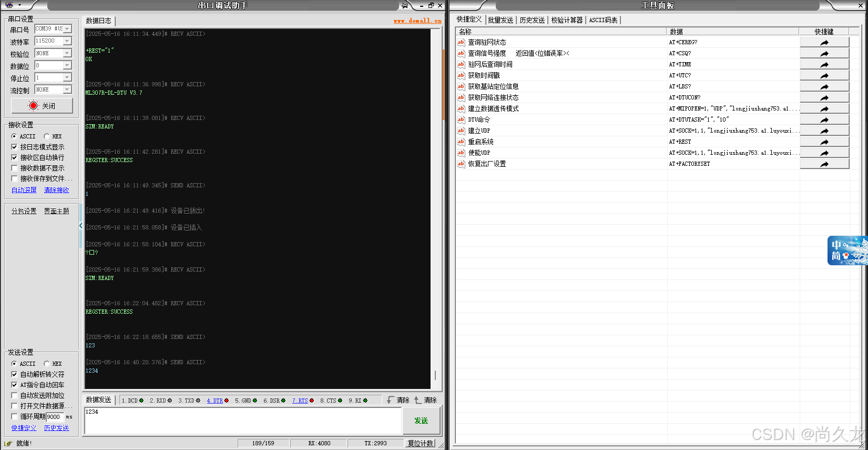This screenshot has width=868, height=450.
Task: Open the 流控制 flow control dropdown
Action: 67,89
